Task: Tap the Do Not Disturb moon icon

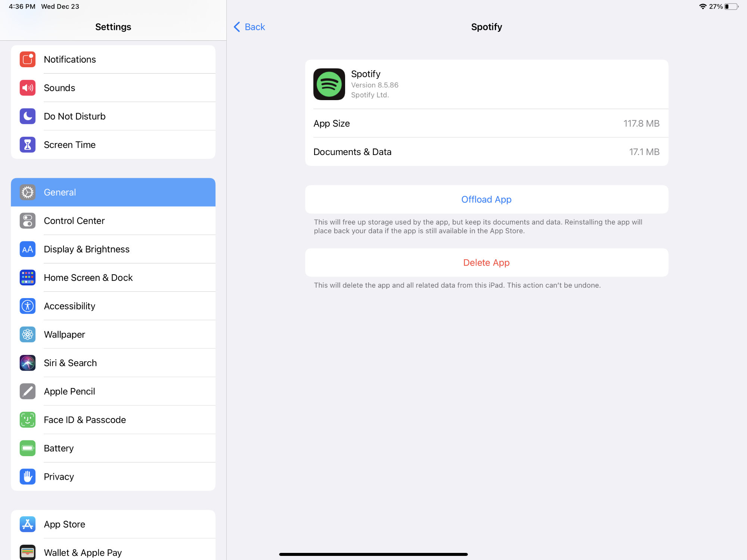Action: coord(28,116)
